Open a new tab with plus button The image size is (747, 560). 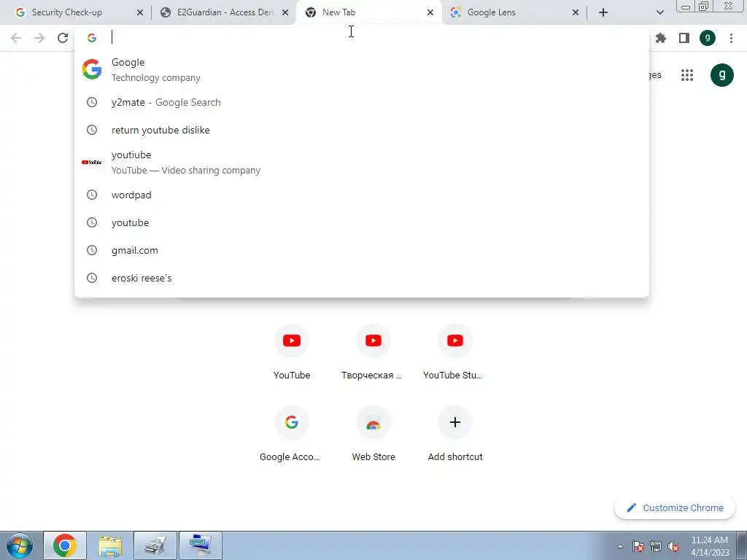[x=603, y=12]
